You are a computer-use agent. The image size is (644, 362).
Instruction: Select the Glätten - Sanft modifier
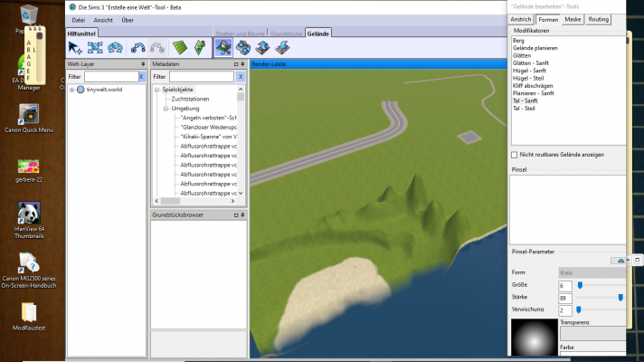(531, 63)
